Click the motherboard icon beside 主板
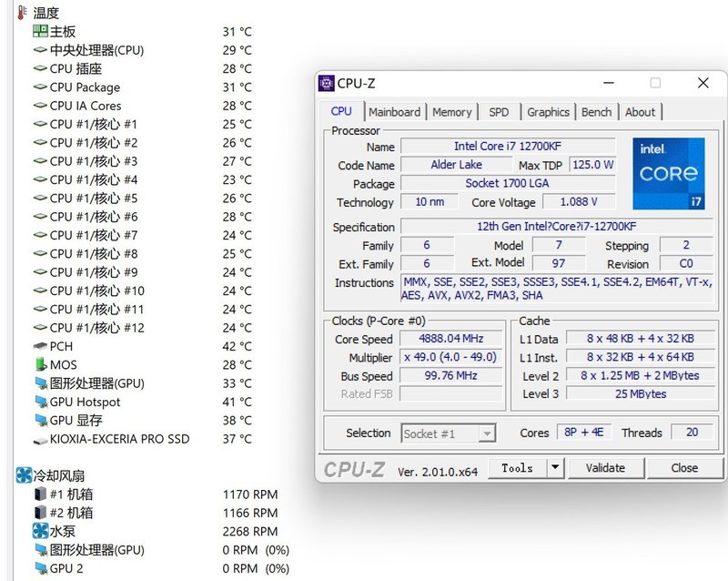Viewport: 728px width, 581px height. pos(40,32)
